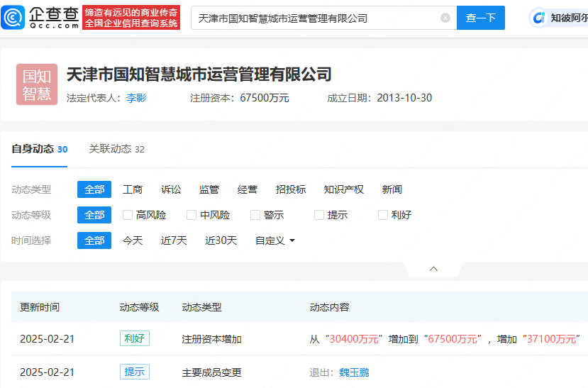Filter dynamics by 工商 type
The image size is (588, 388).
point(133,189)
